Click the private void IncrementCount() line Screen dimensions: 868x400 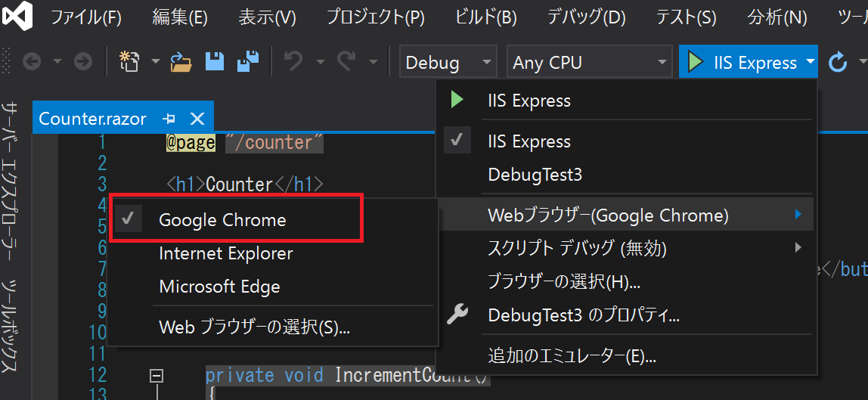(x=348, y=376)
